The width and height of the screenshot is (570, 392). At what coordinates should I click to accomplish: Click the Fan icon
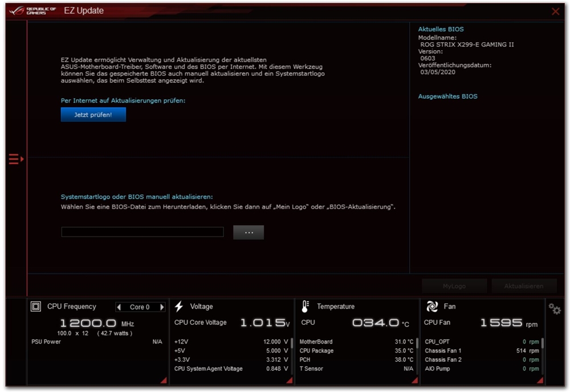coord(432,307)
